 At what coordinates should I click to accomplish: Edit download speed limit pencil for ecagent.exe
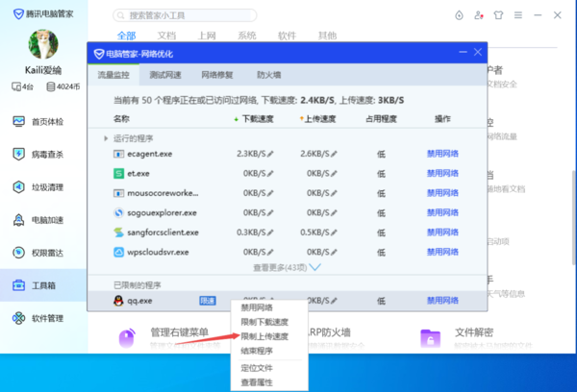(271, 154)
